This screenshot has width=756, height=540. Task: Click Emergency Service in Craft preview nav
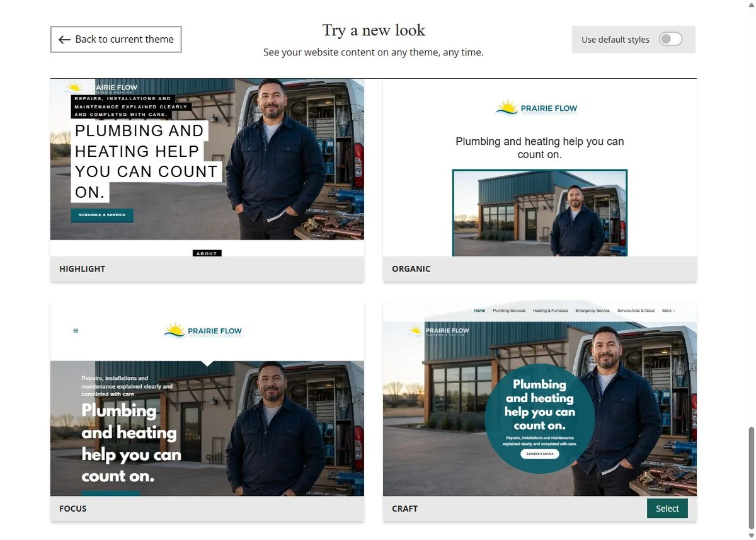tap(593, 311)
